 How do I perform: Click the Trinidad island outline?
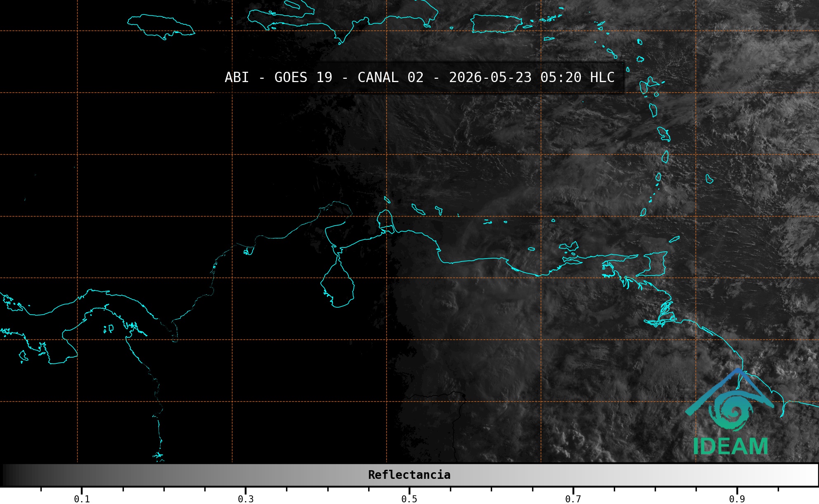tap(654, 264)
